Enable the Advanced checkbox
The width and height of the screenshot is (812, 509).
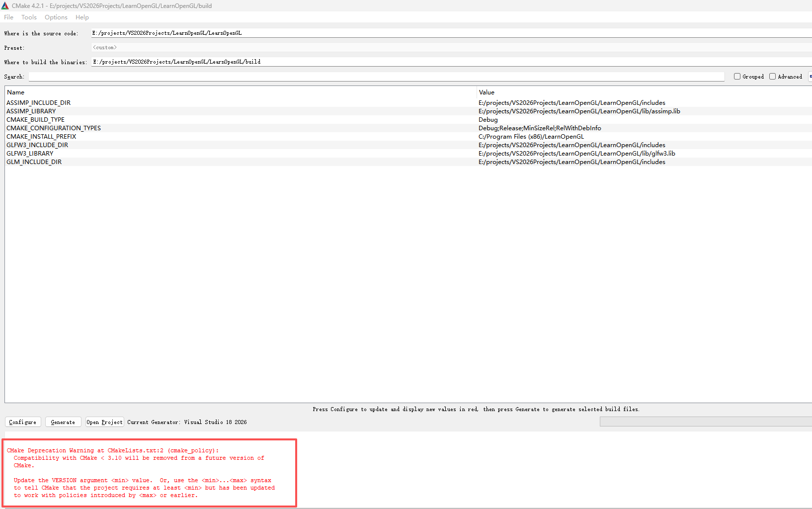(773, 77)
